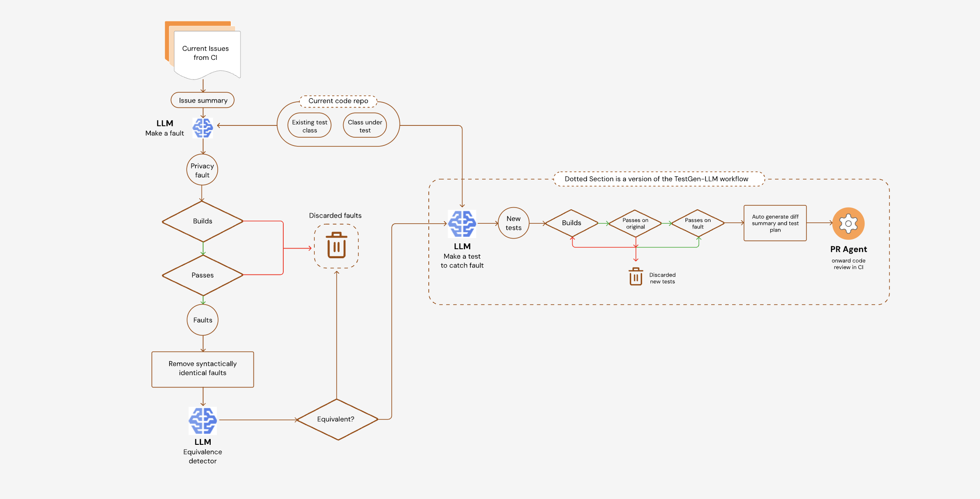Click the Dotted Section TestGen-LLM workflow label
Image resolution: width=980 pixels, height=499 pixels.
click(659, 179)
